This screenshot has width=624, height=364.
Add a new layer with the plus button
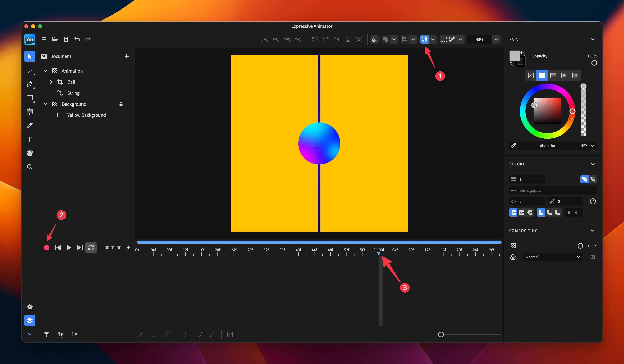point(127,56)
